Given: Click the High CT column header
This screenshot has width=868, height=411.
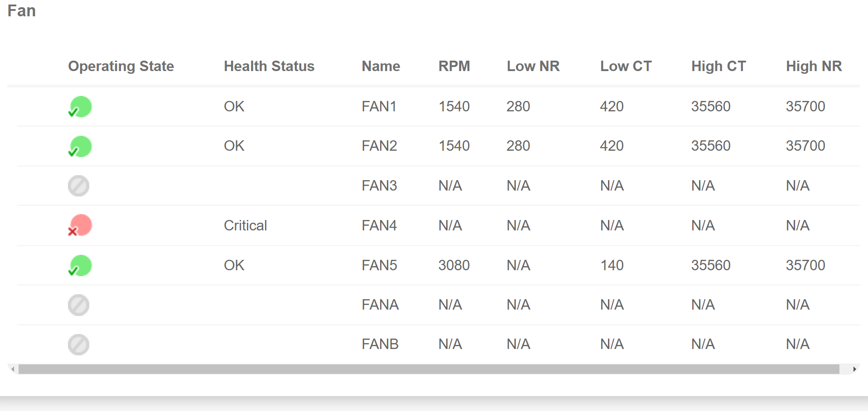Looking at the screenshot, I should tap(719, 66).
